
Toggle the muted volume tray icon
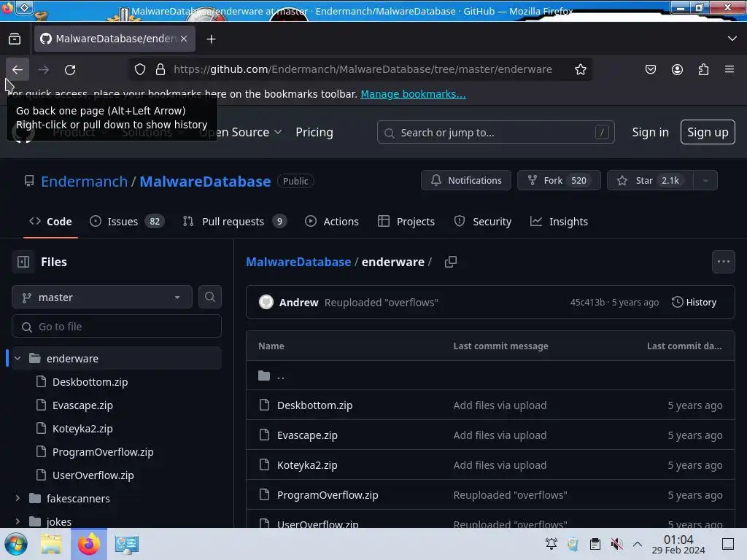(x=616, y=544)
